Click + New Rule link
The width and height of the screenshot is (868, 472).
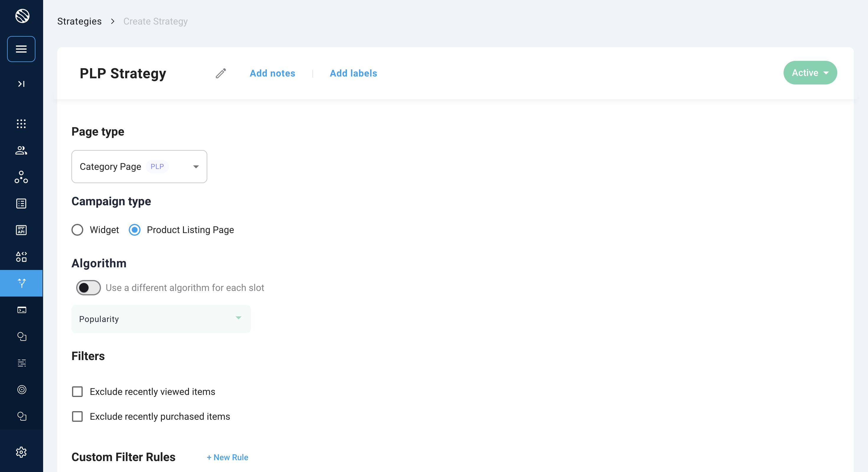[x=227, y=457]
